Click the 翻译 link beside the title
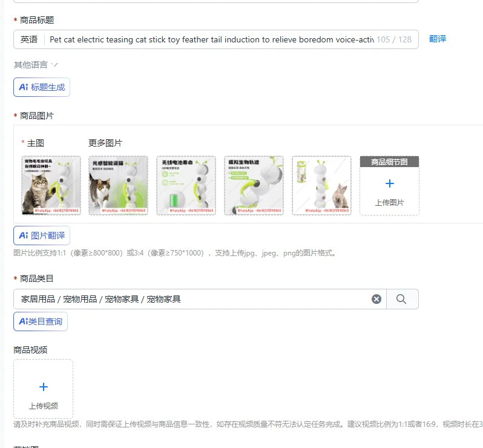Image resolution: width=483 pixels, height=448 pixels. [x=438, y=39]
